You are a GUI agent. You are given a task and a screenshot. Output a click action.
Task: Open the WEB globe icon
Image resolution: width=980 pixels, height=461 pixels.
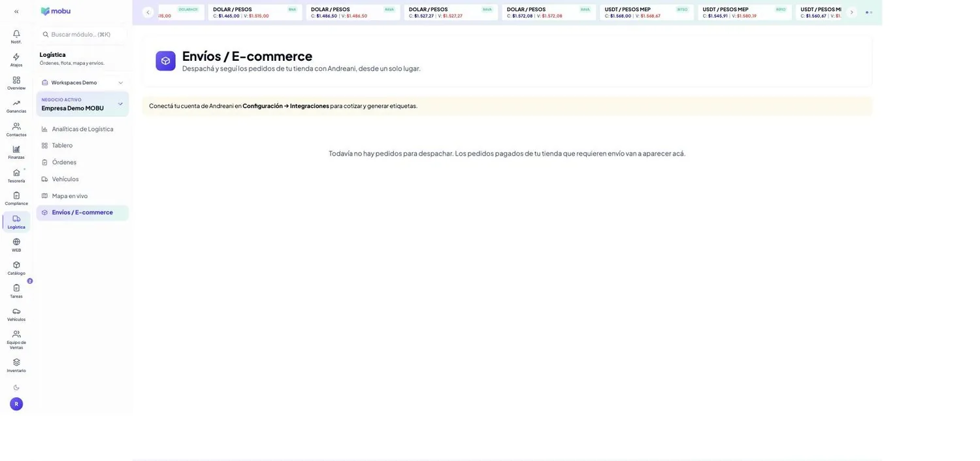coord(16,245)
